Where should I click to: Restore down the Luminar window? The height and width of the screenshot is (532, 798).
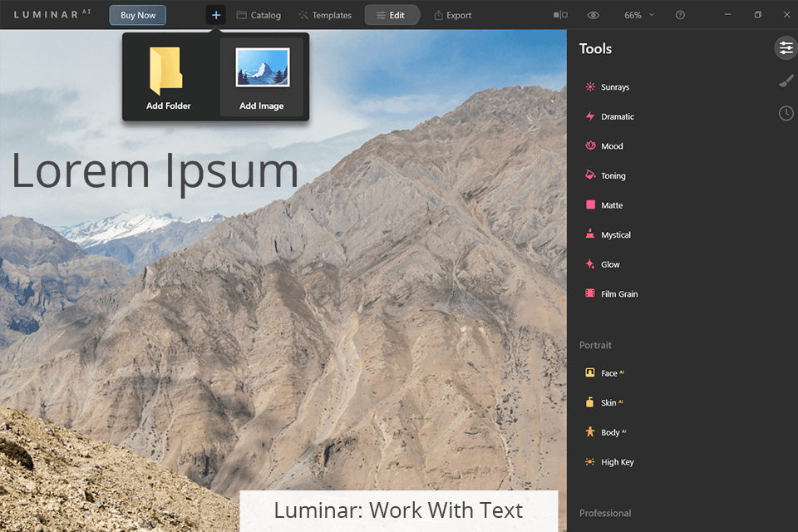coord(758,15)
